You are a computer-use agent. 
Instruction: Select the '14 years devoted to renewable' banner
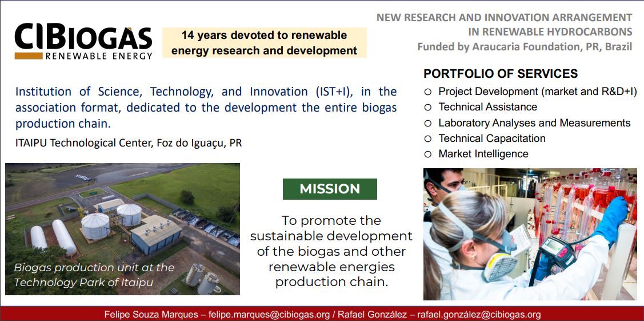click(x=264, y=43)
